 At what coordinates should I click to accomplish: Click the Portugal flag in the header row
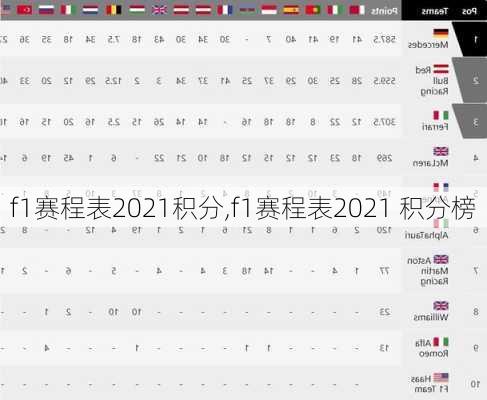[x=313, y=10]
